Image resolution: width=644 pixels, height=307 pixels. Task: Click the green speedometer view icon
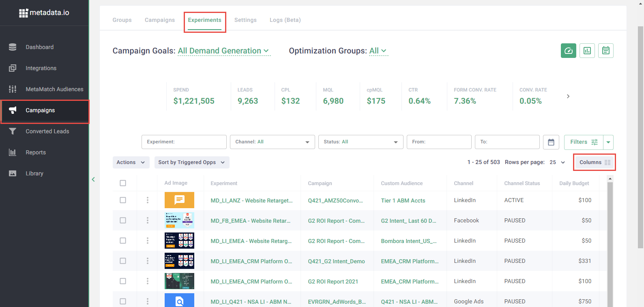click(568, 51)
